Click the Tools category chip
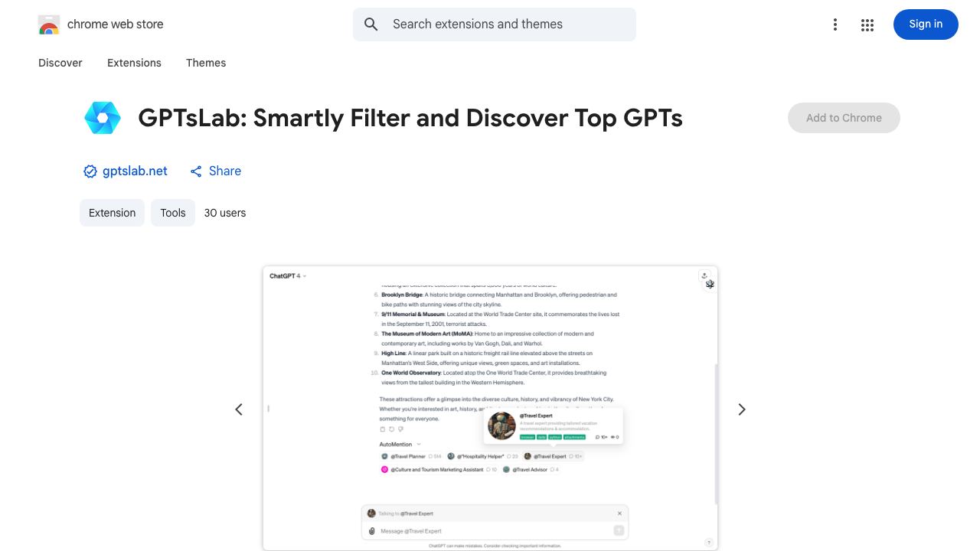This screenshot has height=551, width=980. pos(173,213)
